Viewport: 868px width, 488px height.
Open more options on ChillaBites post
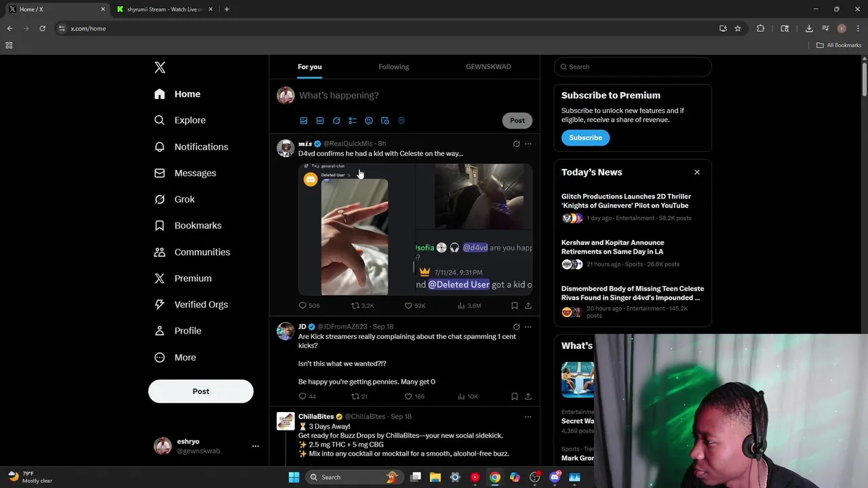coord(528,417)
